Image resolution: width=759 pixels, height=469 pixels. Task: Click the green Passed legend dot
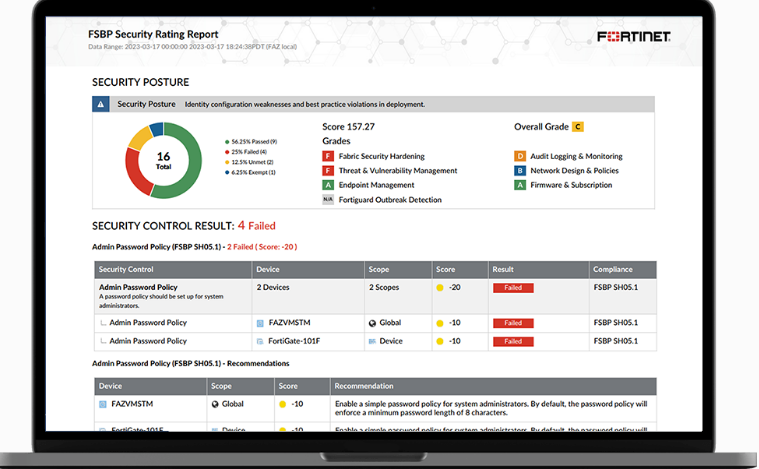[227, 142]
